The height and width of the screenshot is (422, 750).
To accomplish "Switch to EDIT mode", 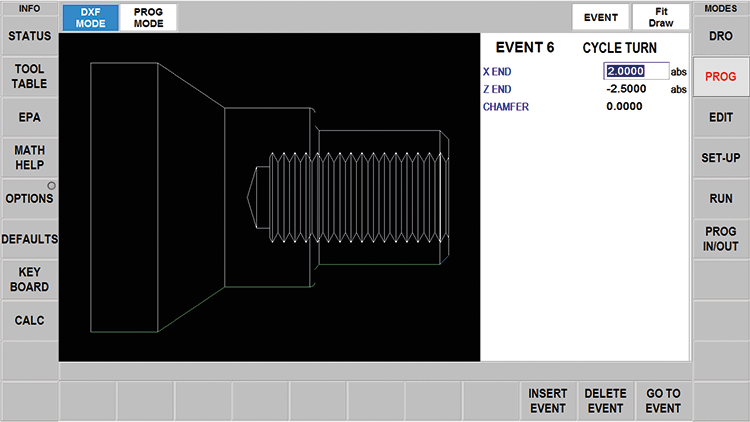I will (x=721, y=117).
